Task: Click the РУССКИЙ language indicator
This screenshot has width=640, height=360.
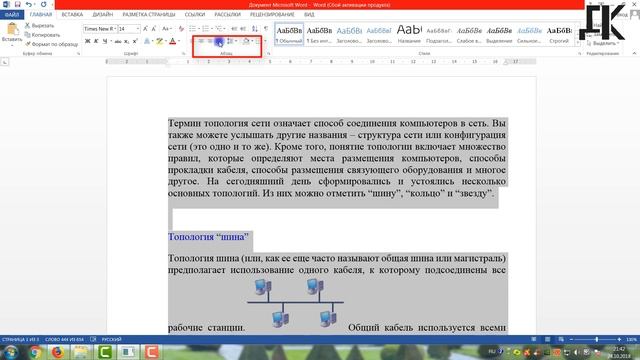Action: point(111,340)
